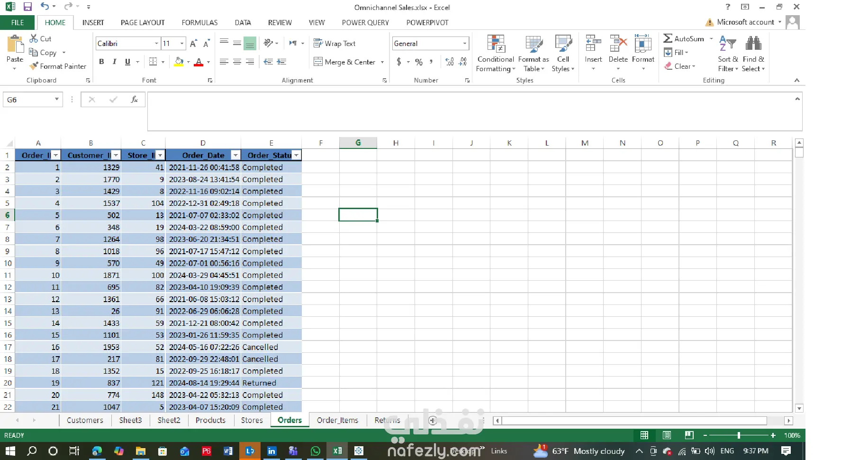The image size is (868, 460).
Task: Toggle Merge & Center
Action: tap(344, 62)
